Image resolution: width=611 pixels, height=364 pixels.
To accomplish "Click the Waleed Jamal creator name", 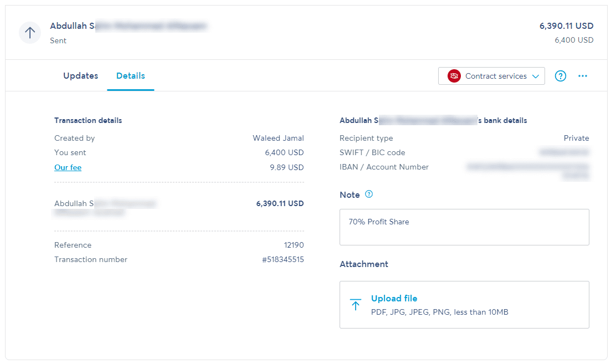I will tap(278, 139).
